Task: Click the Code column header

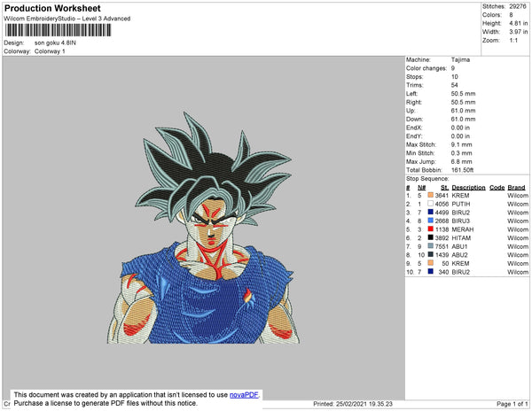Action: [497, 188]
